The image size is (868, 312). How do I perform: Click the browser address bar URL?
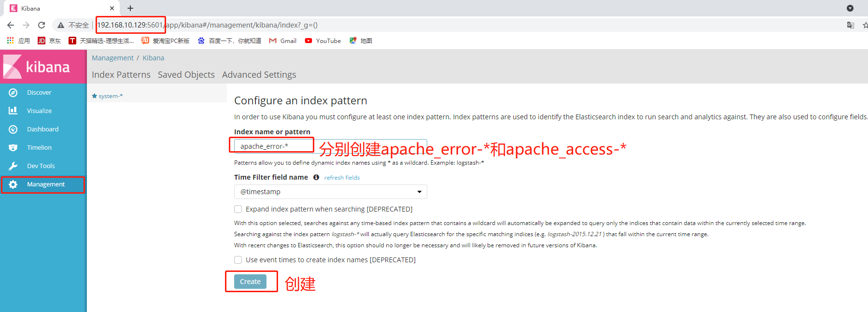point(208,25)
